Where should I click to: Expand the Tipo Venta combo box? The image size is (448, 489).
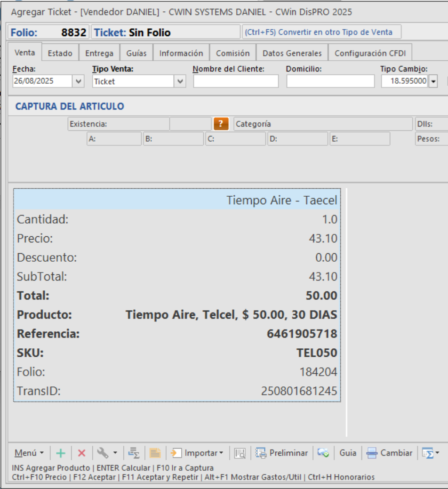pos(180,81)
